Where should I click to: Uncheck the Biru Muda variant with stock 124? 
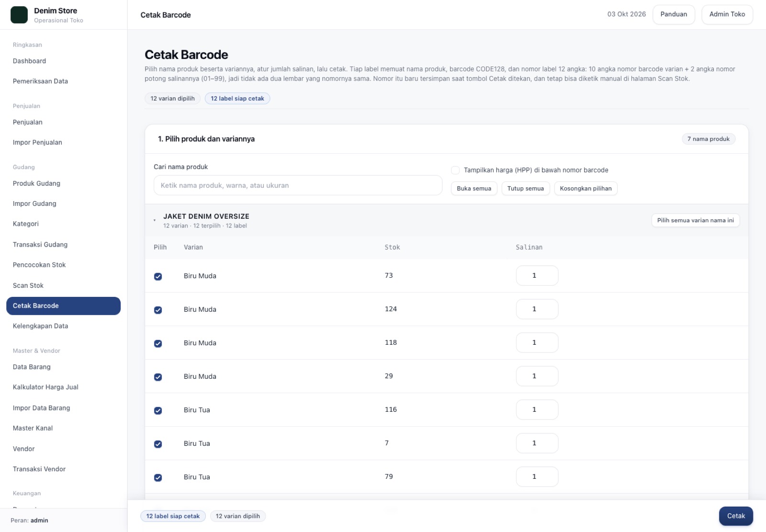tap(158, 310)
